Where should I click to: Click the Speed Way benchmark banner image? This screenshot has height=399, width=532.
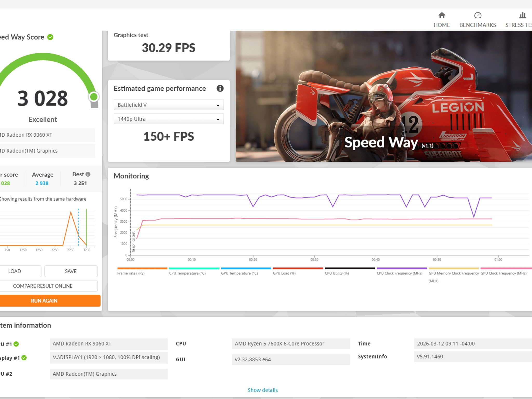click(384, 96)
